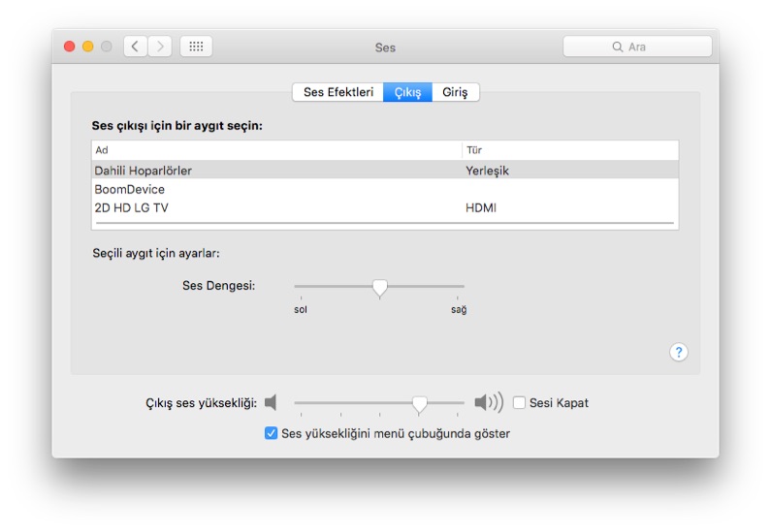Viewport: 771px width, 532px height.
Task: Click the Ses Dengesi balance slider thumb
Action: [380, 288]
